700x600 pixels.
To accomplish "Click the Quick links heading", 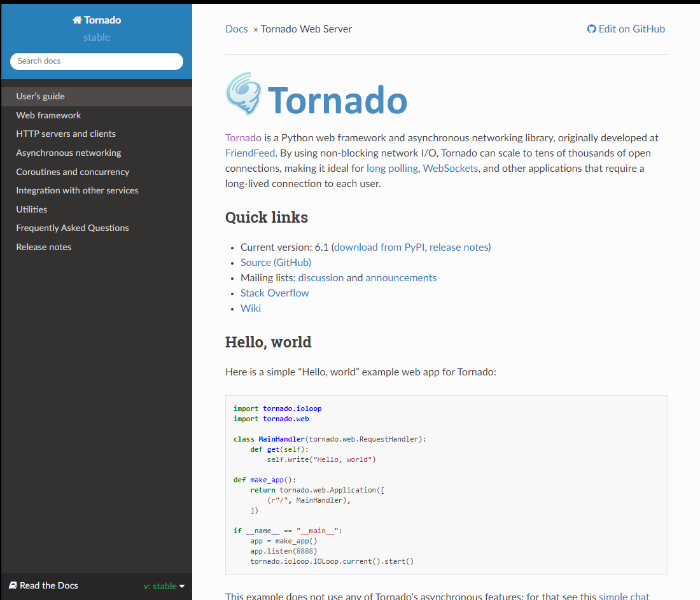I will pyautogui.click(x=267, y=218).
